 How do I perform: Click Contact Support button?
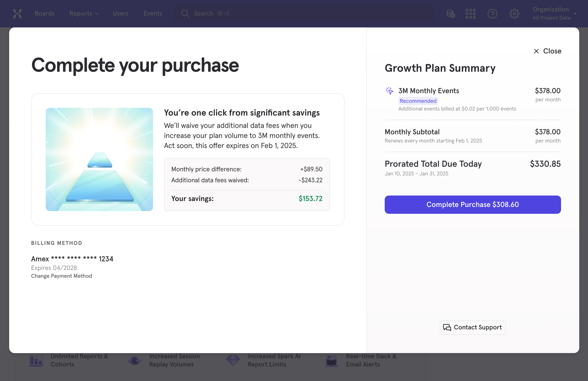tap(472, 327)
